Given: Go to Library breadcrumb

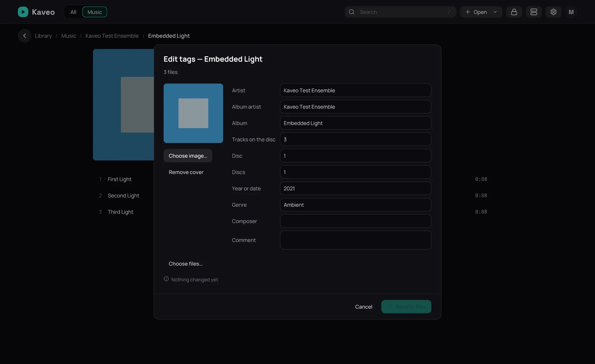Looking at the screenshot, I should pyautogui.click(x=43, y=36).
